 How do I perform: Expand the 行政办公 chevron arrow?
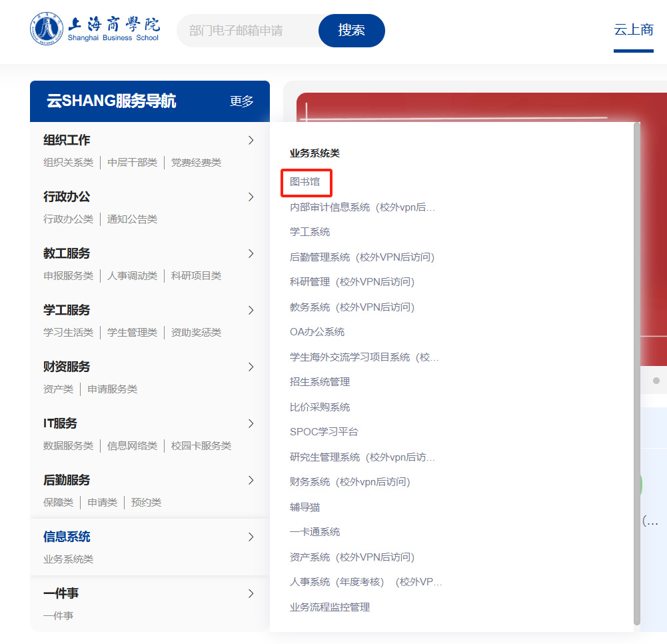[x=251, y=197]
